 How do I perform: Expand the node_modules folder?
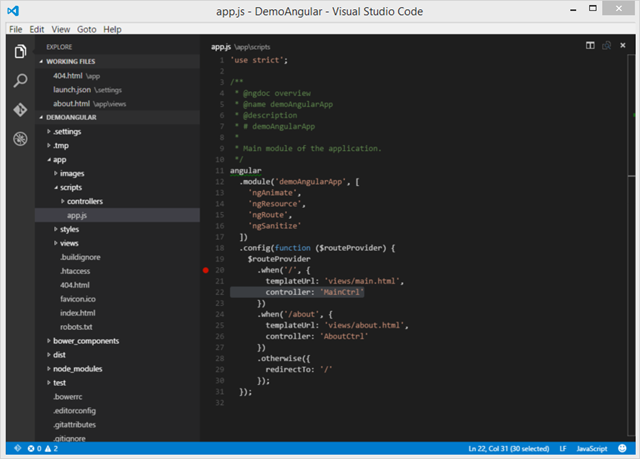[49, 369]
